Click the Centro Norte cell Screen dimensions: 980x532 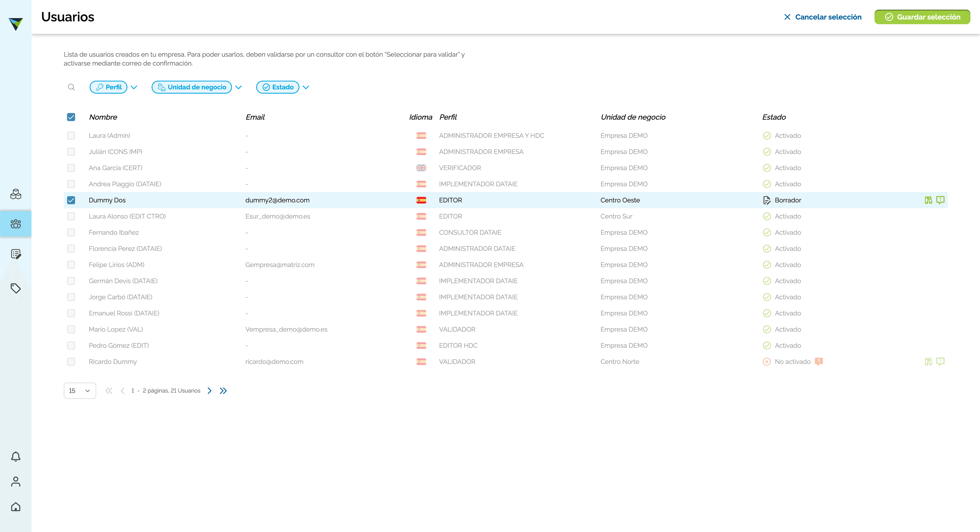tap(620, 362)
